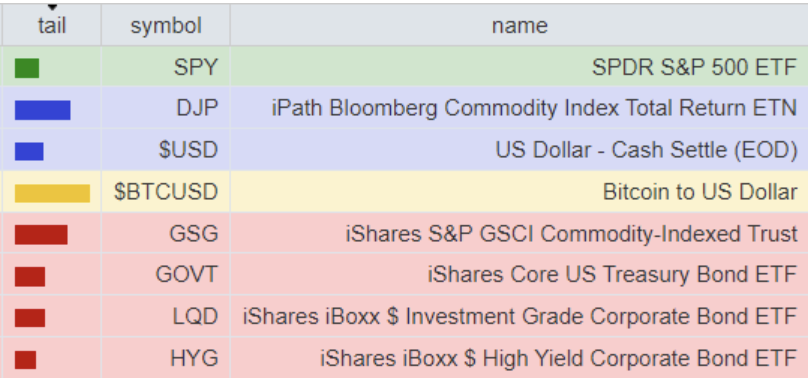Viewport: 812px width, 380px height.
Task: Click the green tail bar for SPY
Action: [x=27, y=68]
